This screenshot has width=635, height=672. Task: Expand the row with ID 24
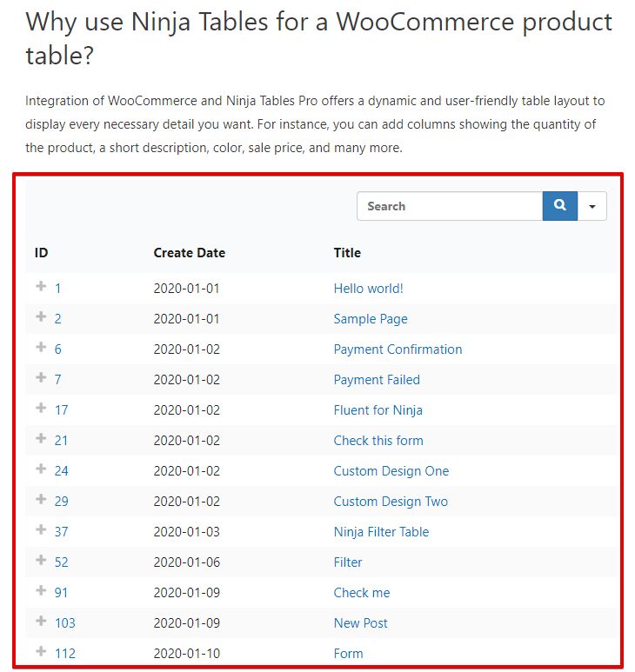(41, 469)
